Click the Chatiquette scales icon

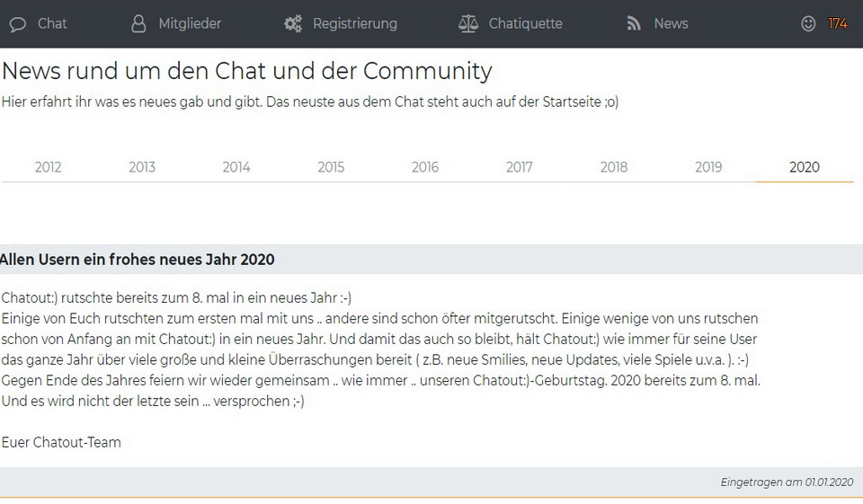[x=468, y=24]
